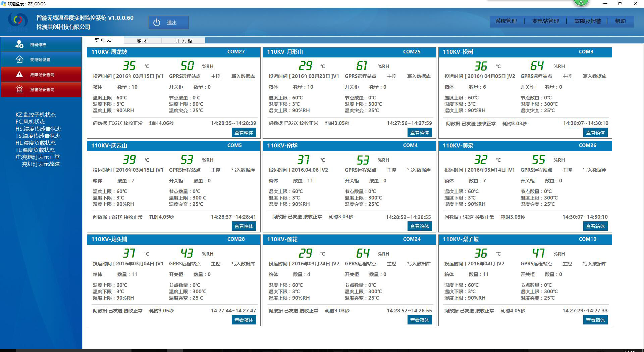The height and width of the screenshot is (352, 644).
Task: Click the app icon in the title bar
Action: click(x=4, y=4)
